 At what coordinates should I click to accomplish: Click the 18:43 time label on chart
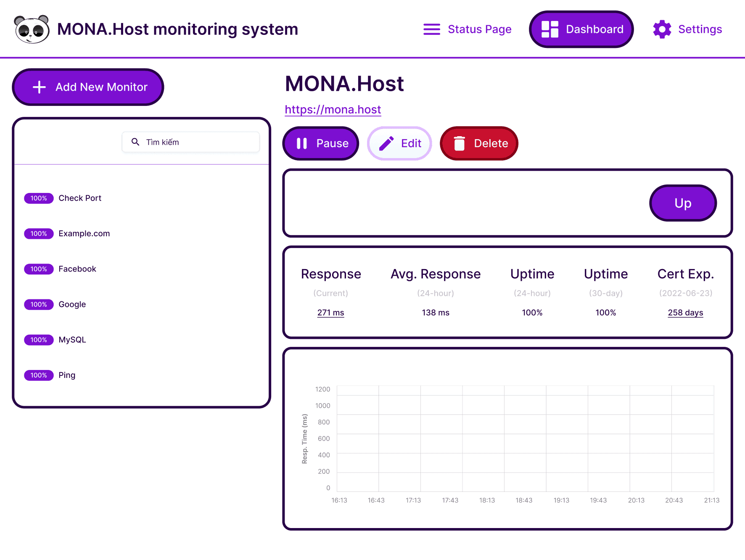(524, 500)
